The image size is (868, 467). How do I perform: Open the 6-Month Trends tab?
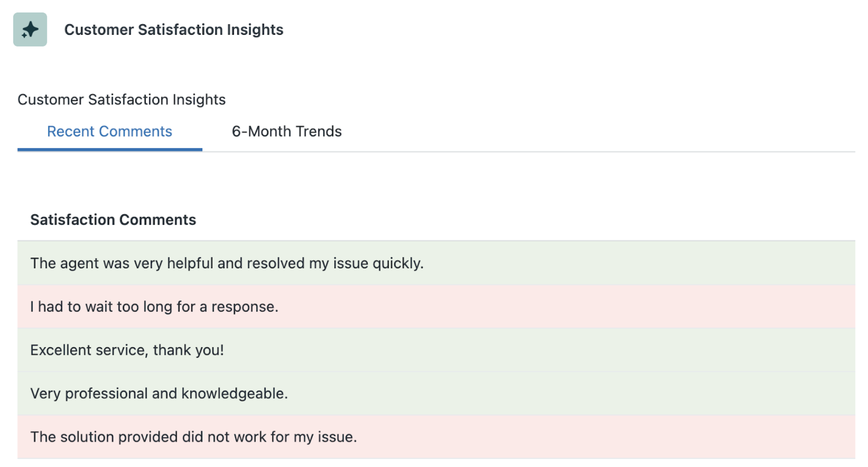[x=287, y=131]
